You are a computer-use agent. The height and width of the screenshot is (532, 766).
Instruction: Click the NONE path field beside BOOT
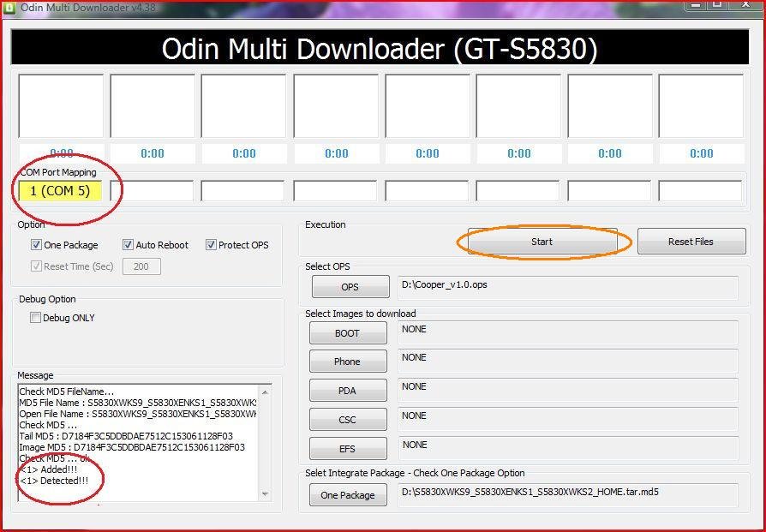click(568, 333)
